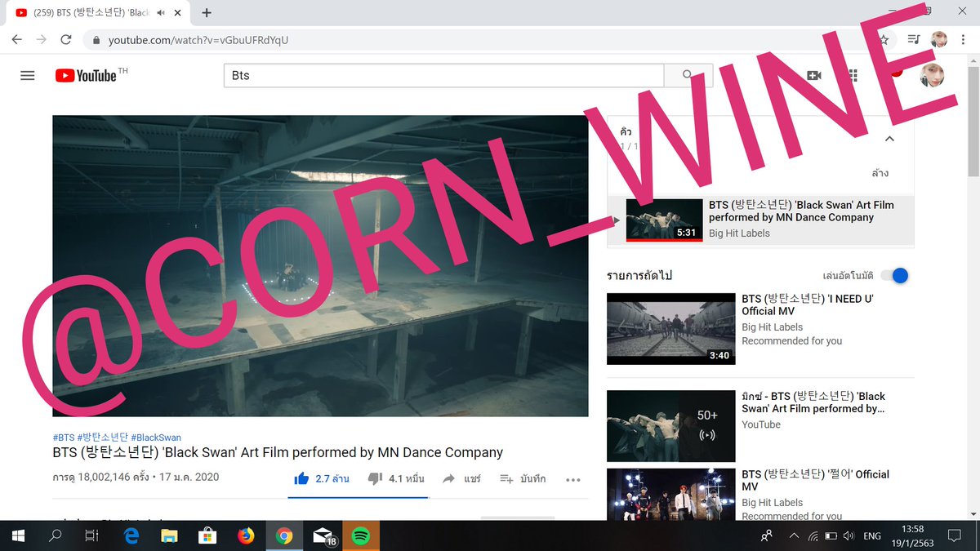Open the Wi-Fi network tray icon
The image size is (980, 551).
[813, 535]
